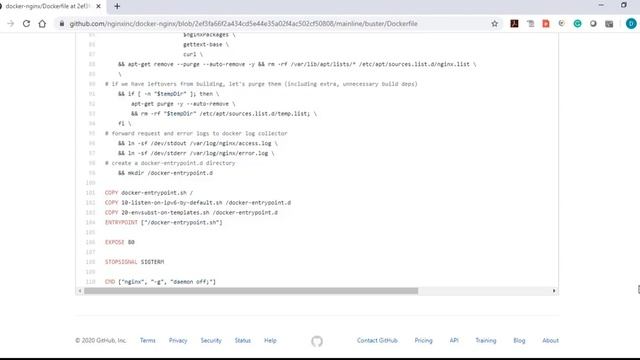This screenshot has width=640, height=360.
Task: Click the ENTRYPOINT docker-entrypoint.sh line
Action: (164, 222)
